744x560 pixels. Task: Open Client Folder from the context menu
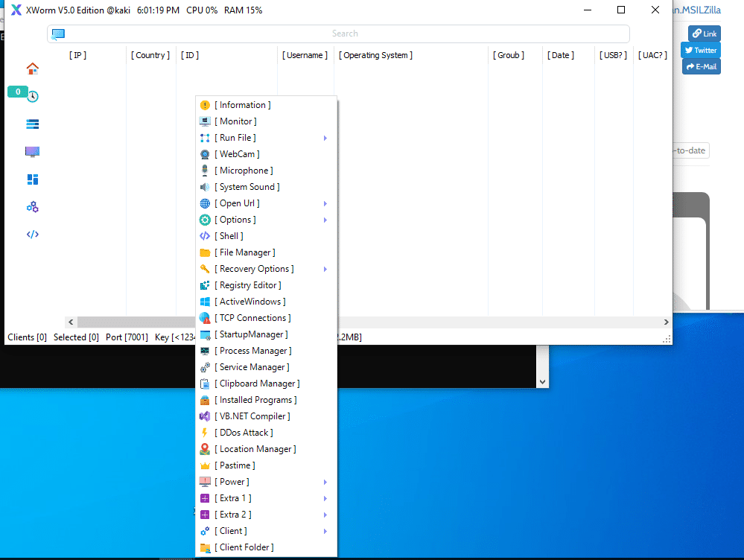coord(266,547)
